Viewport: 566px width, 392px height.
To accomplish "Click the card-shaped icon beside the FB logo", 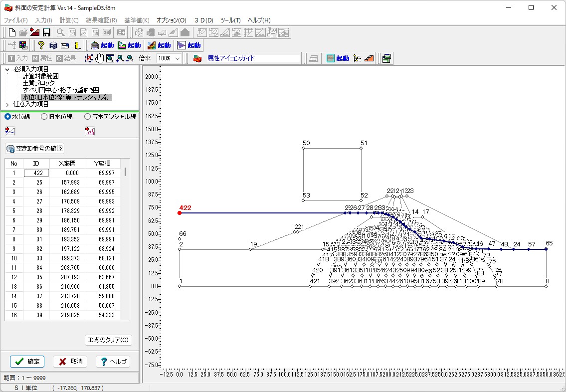I will click(65, 45).
